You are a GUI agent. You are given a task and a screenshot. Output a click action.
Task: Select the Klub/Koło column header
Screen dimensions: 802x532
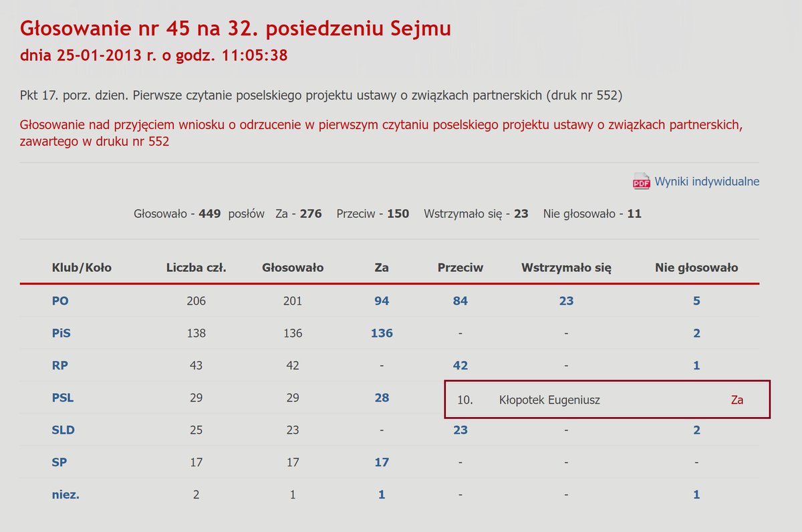(x=82, y=268)
